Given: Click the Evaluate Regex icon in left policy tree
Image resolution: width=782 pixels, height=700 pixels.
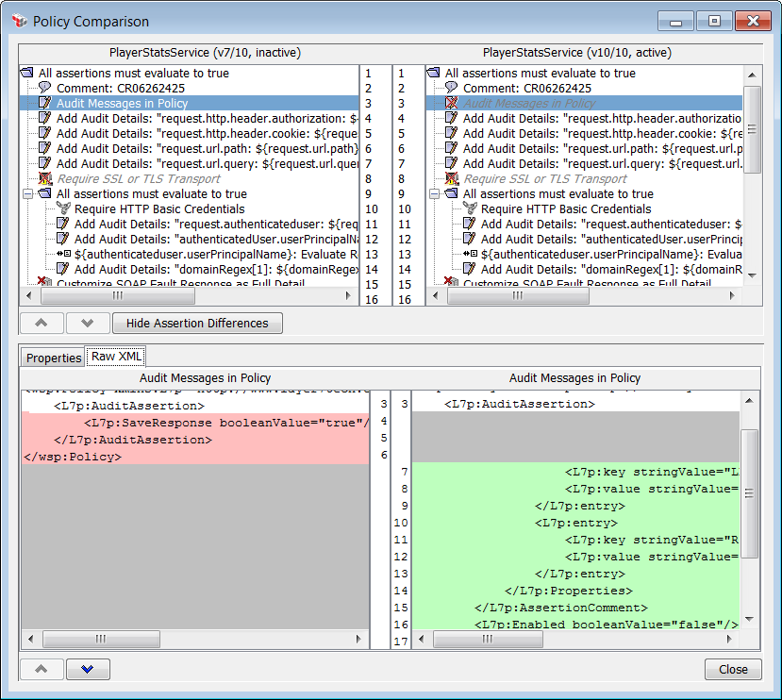Looking at the screenshot, I should pyautogui.click(x=63, y=255).
